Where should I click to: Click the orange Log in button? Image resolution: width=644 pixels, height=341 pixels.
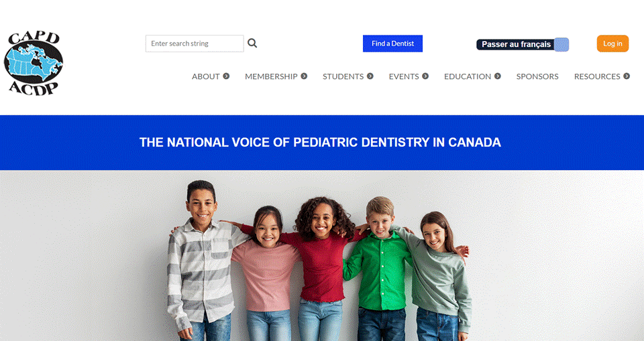[612, 44]
